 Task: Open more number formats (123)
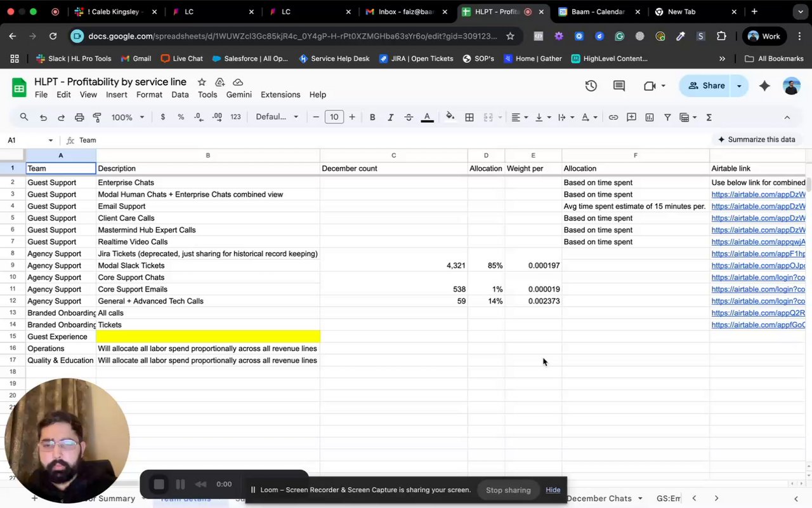pos(235,117)
